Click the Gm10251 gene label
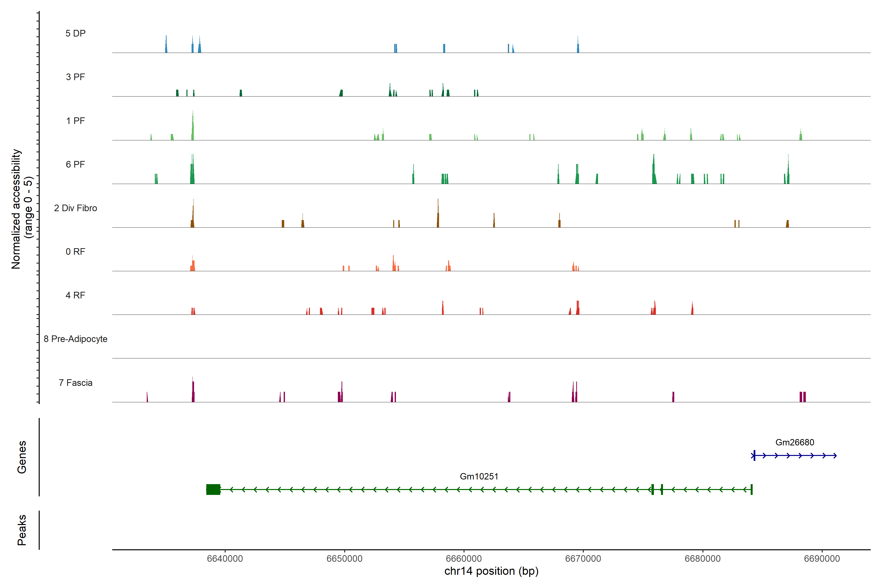The height and width of the screenshot is (588, 882). (479, 476)
